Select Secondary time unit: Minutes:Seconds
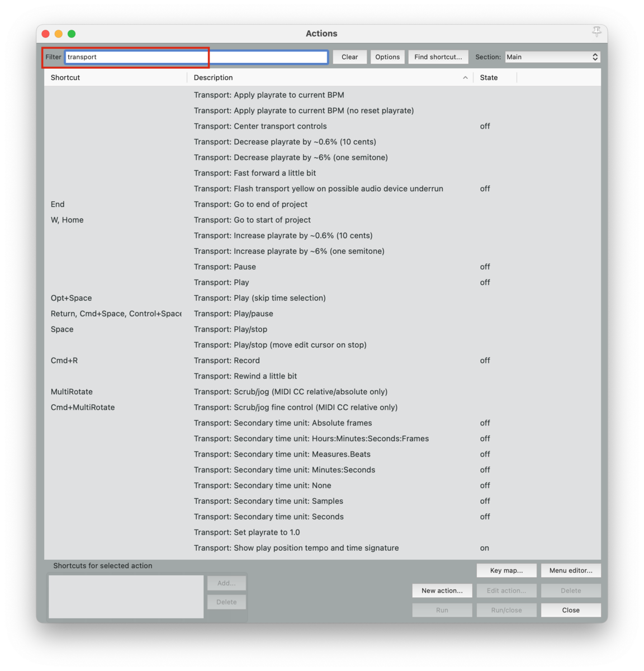The width and height of the screenshot is (644, 671). (285, 471)
